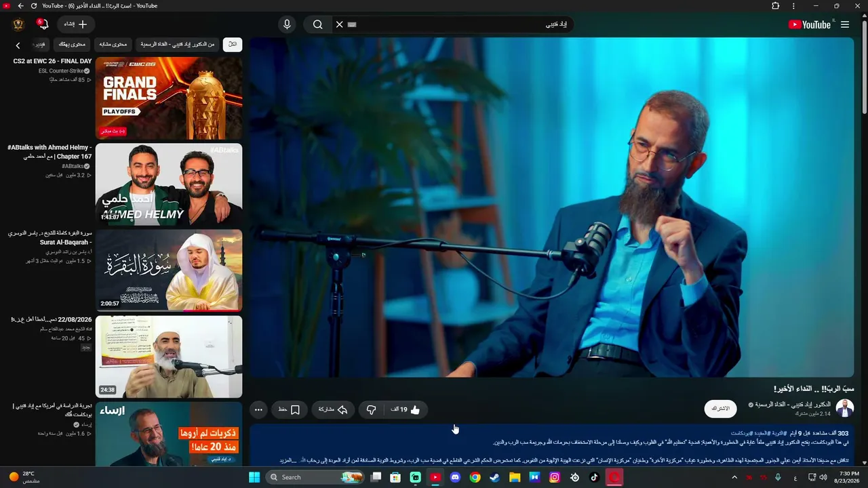Screen dimensions: 868x488
Task: Open the weather widget 28°C
Action: tap(24, 477)
